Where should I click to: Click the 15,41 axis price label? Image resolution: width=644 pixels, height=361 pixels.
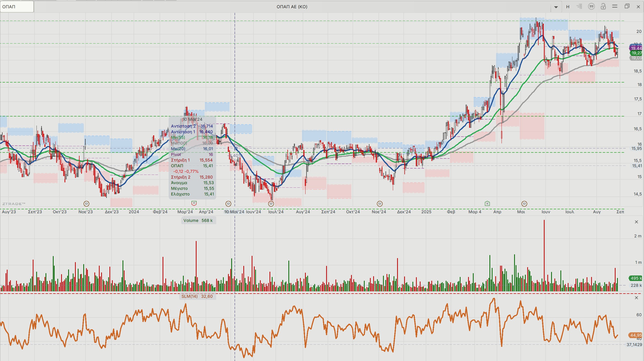637,166
